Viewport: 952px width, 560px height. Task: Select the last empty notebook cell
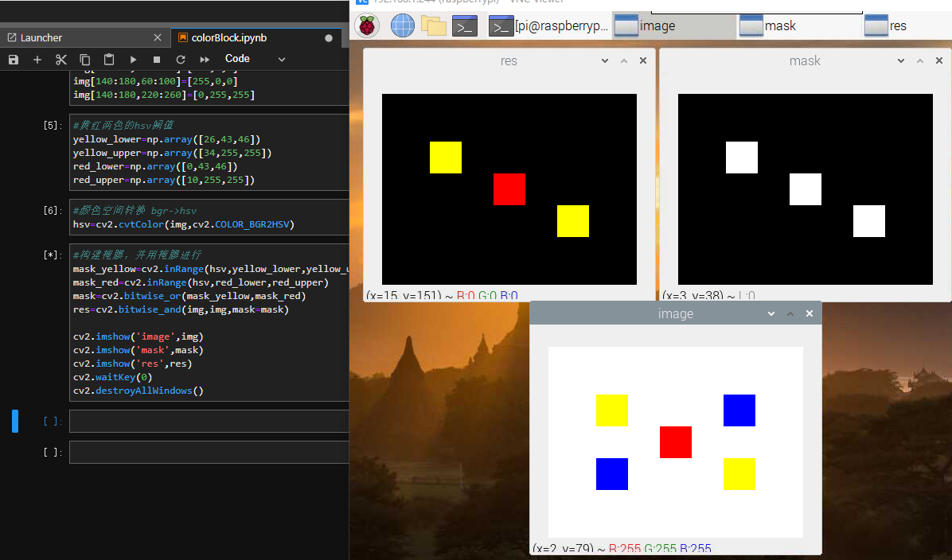(x=209, y=452)
